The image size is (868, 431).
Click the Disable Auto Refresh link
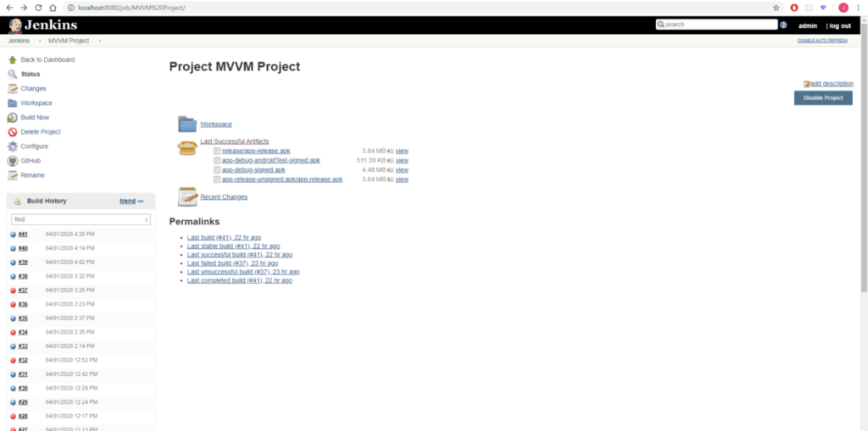click(824, 41)
